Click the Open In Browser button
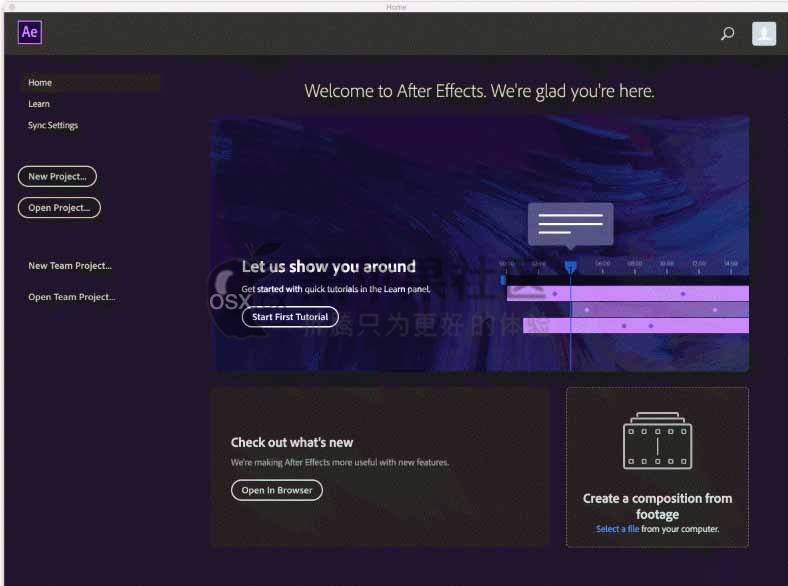The width and height of the screenshot is (788, 586). pyautogui.click(x=277, y=490)
